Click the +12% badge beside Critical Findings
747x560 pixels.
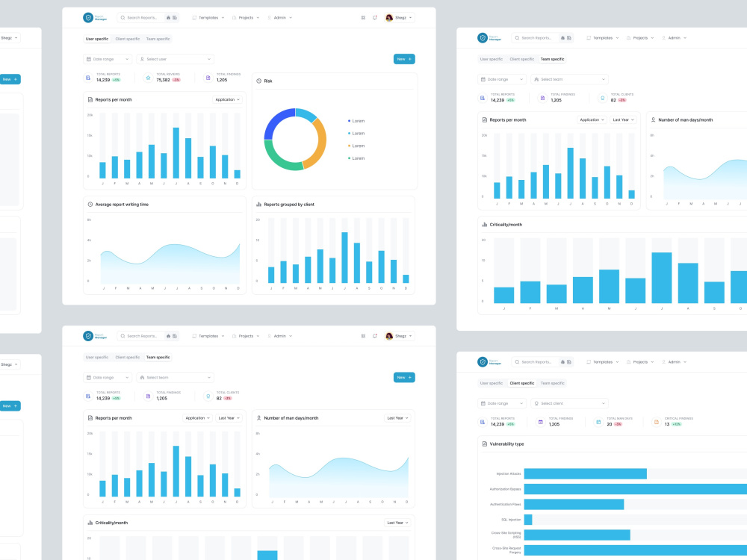pyautogui.click(x=677, y=424)
